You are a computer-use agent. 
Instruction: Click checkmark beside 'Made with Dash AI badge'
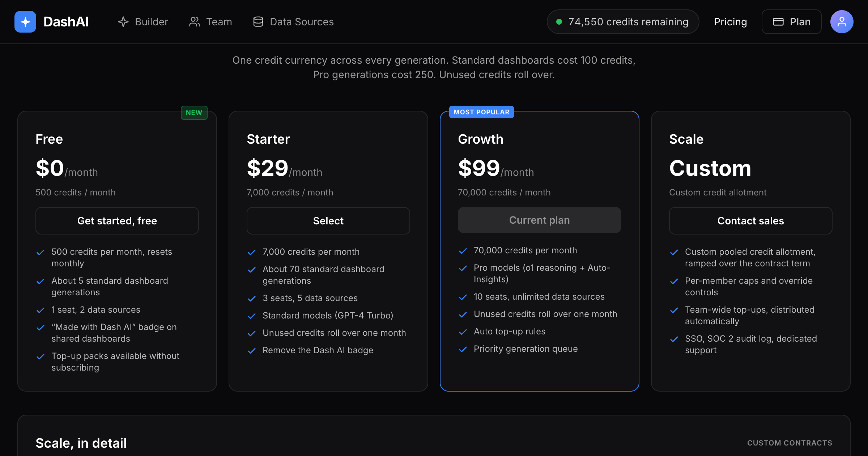(x=41, y=328)
